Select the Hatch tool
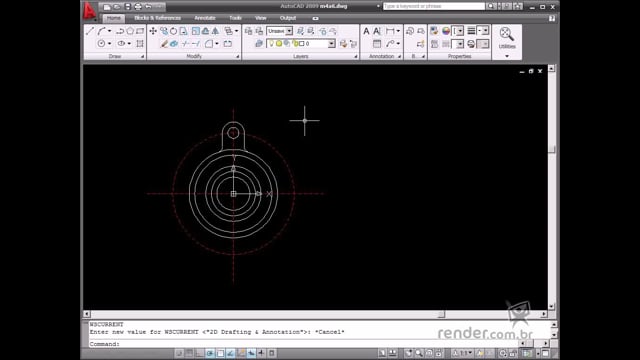The height and width of the screenshot is (360, 640). pos(140,43)
